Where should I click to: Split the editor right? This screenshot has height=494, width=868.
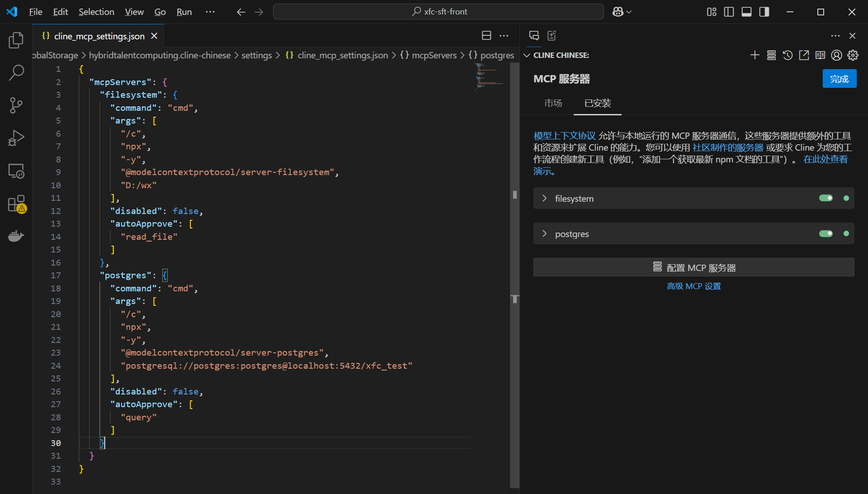(x=486, y=36)
